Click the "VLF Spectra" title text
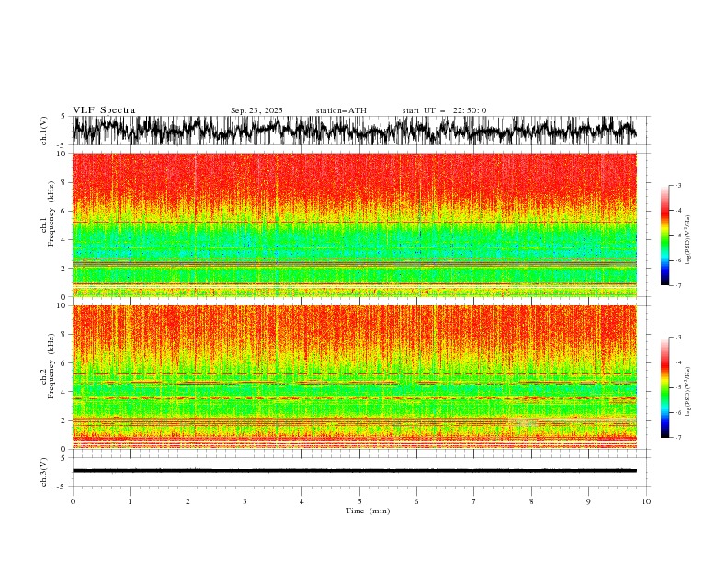The height and width of the screenshot is (563, 728). coord(104,110)
